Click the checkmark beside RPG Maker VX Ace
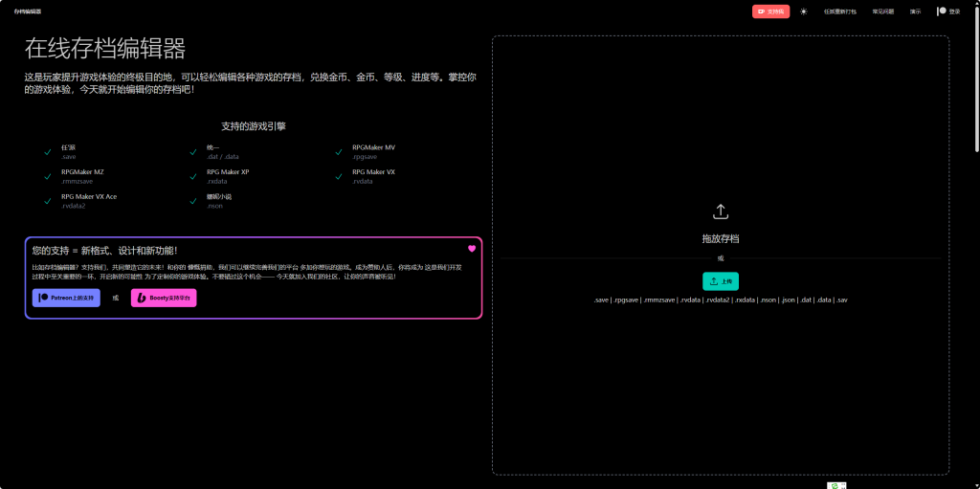This screenshot has height=489, width=980. [48, 200]
